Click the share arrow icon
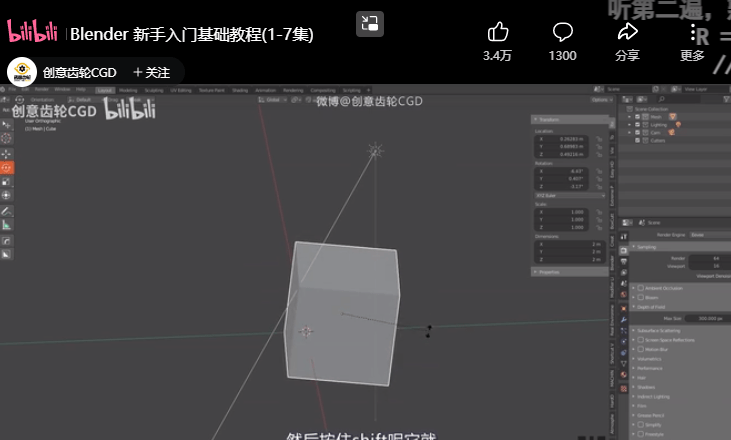The width and height of the screenshot is (731, 440). (627, 32)
